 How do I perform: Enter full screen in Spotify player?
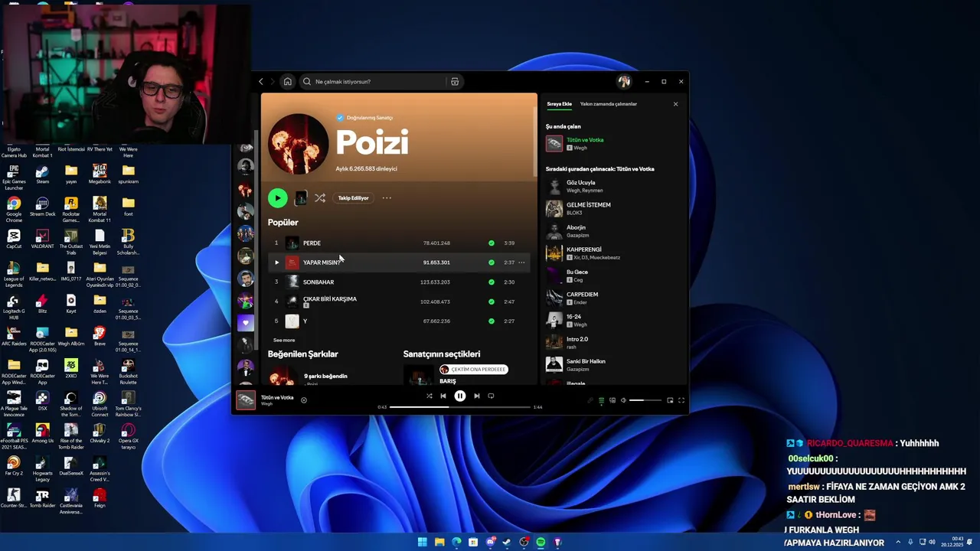[x=681, y=400]
